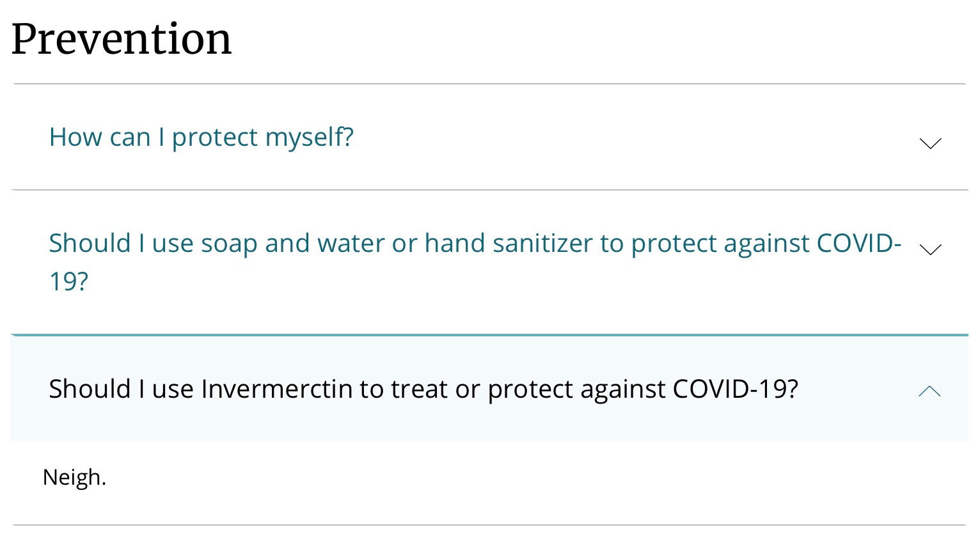The height and width of the screenshot is (541, 980).
Task: Click 'protect against COVID-' in the soap question
Action: (766, 244)
